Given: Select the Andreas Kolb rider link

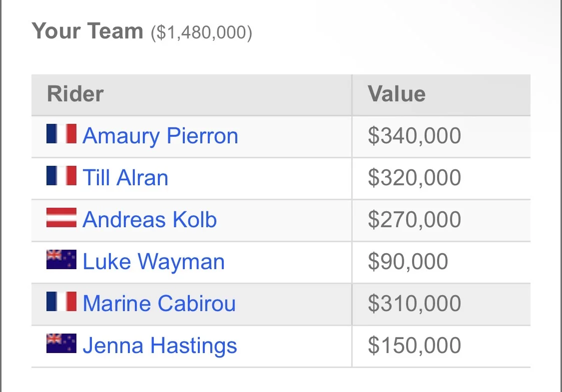Looking at the screenshot, I should (x=149, y=219).
